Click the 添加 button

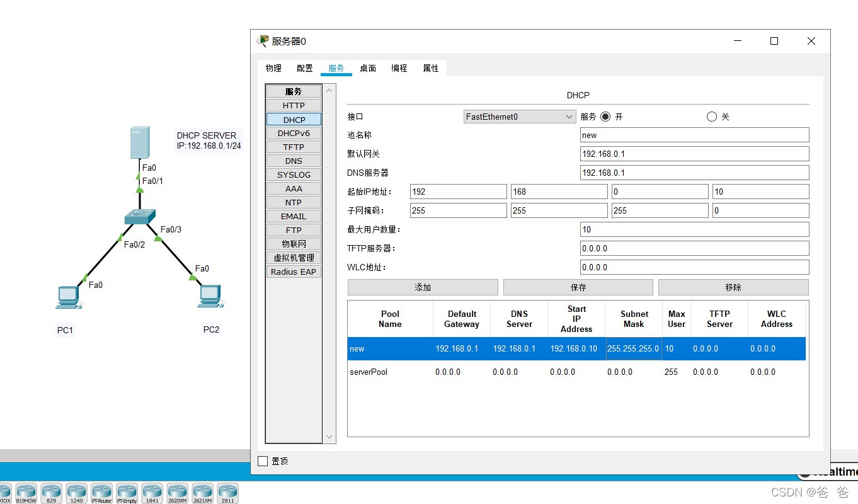pos(423,287)
